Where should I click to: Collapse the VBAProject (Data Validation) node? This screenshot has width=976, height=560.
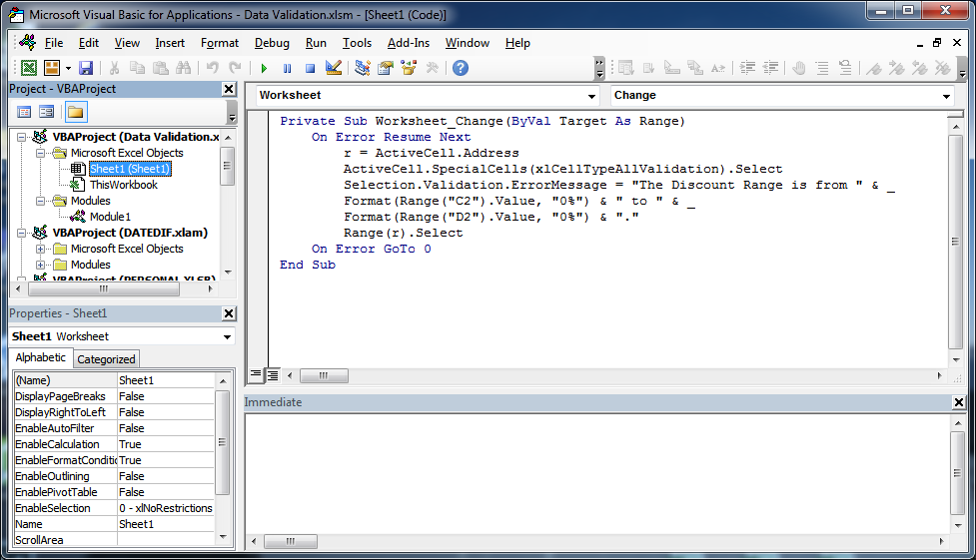coord(22,137)
